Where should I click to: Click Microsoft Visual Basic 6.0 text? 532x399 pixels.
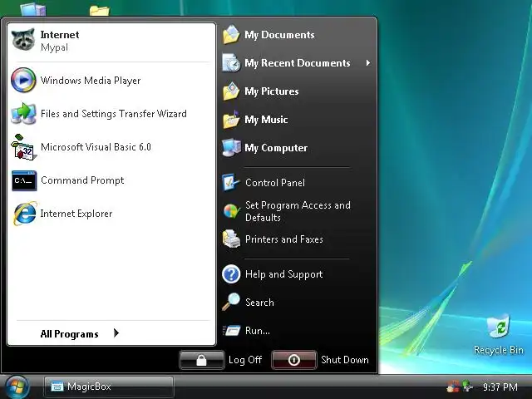coord(96,147)
